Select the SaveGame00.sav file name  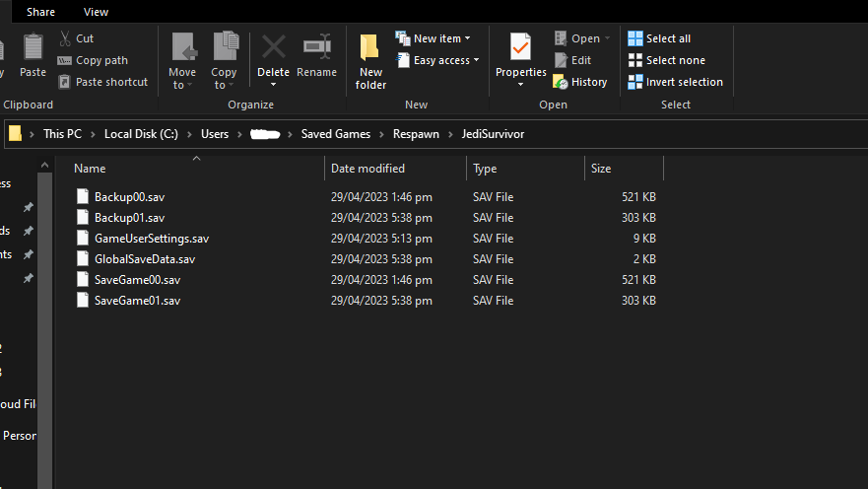tap(137, 280)
